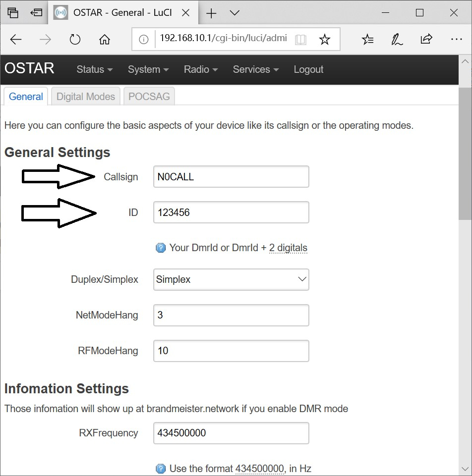Switch to the POCSAG tab
This screenshot has width=472, height=476.
[149, 97]
